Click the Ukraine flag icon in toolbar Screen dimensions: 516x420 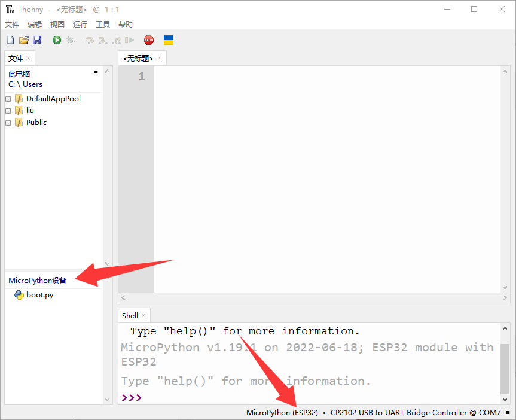(x=169, y=40)
